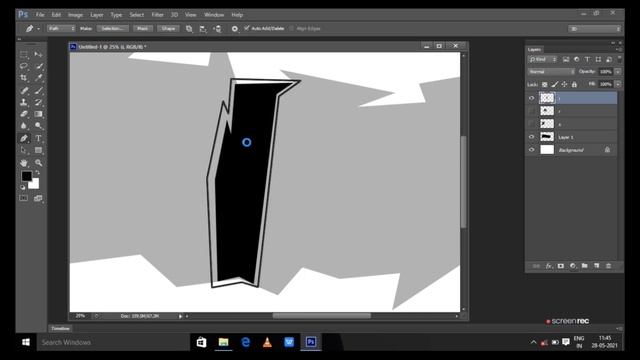This screenshot has height=360, width=640.
Task: Select the Clone Stamp tool
Action: coord(24,102)
